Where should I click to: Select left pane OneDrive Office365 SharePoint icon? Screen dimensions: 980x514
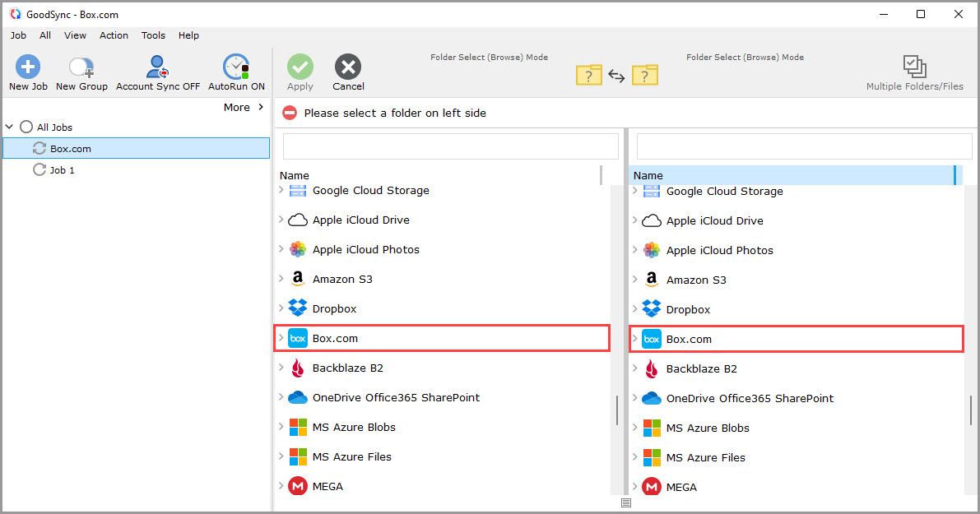pyautogui.click(x=298, y=397)
